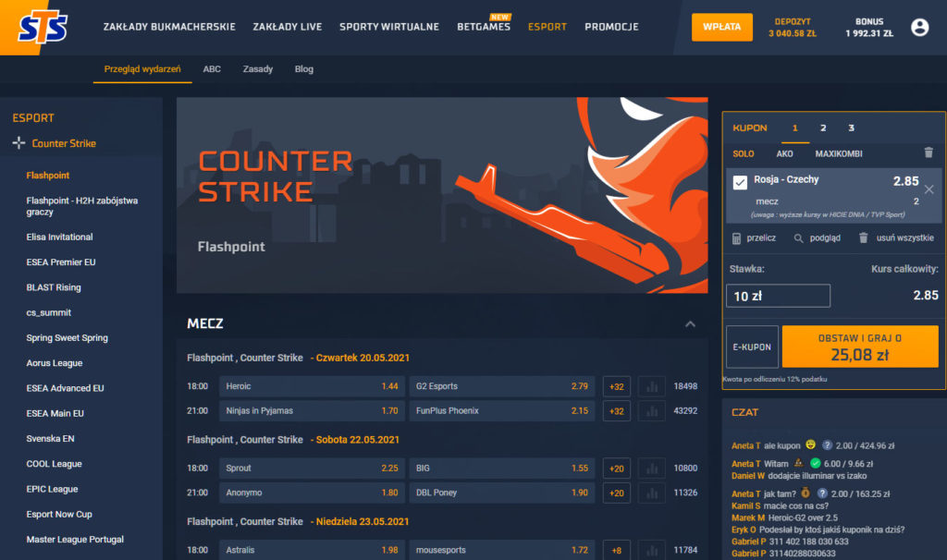Open Flashpoint - H2H zabójstwa graczy
Viewport: 947px width, 560px height.
click(82, 206)
